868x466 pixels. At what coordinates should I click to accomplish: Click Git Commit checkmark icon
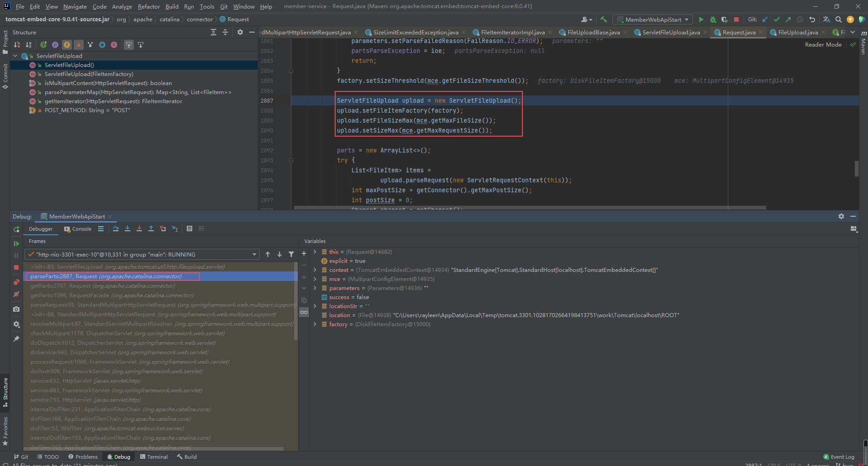(x=777, y=19)
